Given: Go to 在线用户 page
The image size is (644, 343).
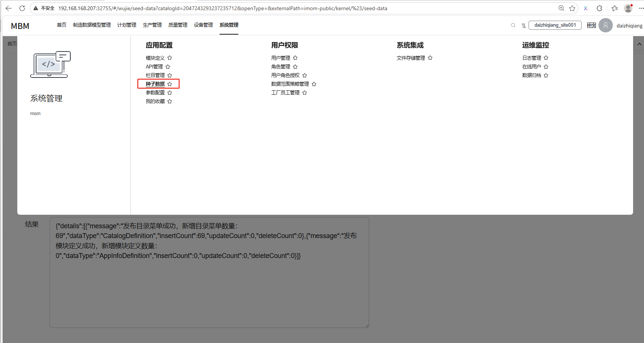Looking at the screenshot, I should [532, 67].
